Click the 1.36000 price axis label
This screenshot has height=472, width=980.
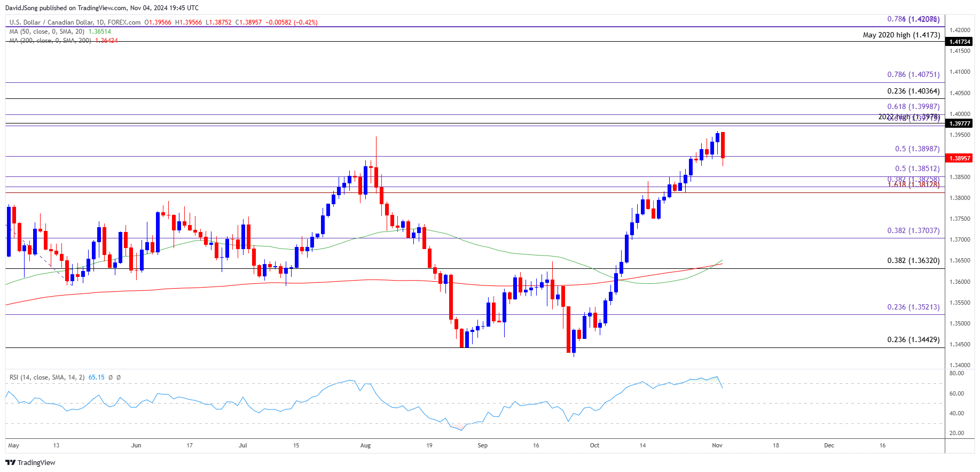[x=960, y=282]
